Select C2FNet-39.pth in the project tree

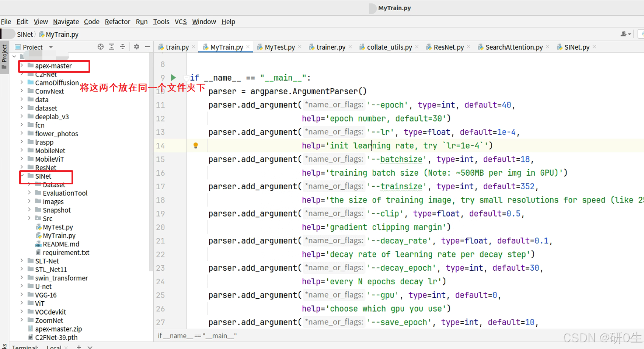pyautogui.click(x=56, y=337)
